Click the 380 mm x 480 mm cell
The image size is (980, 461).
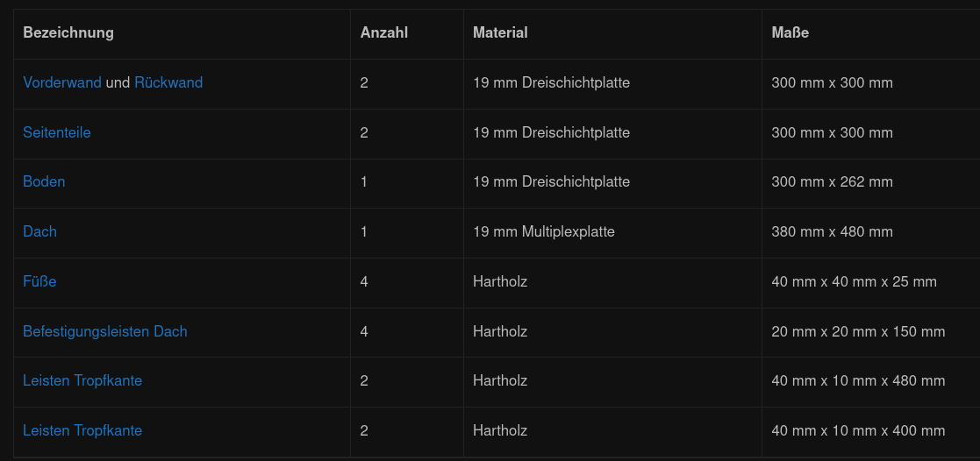pos(832,231)
